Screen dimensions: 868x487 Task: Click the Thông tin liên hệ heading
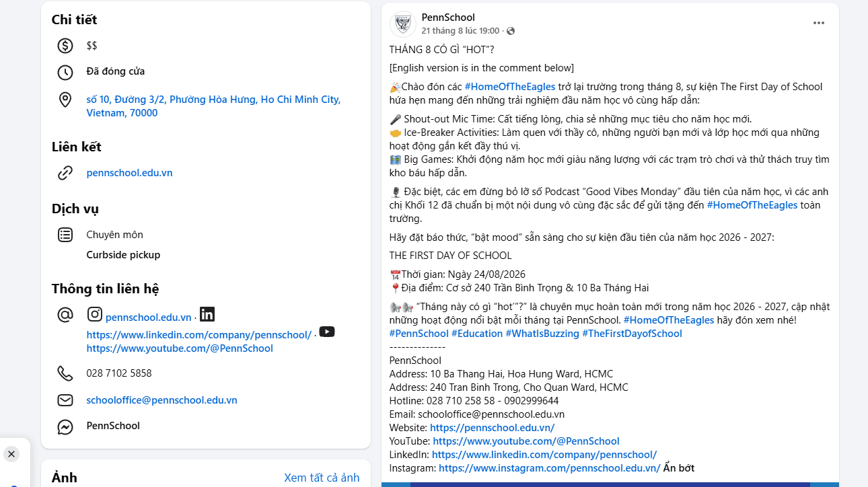[x=106, y=289]
